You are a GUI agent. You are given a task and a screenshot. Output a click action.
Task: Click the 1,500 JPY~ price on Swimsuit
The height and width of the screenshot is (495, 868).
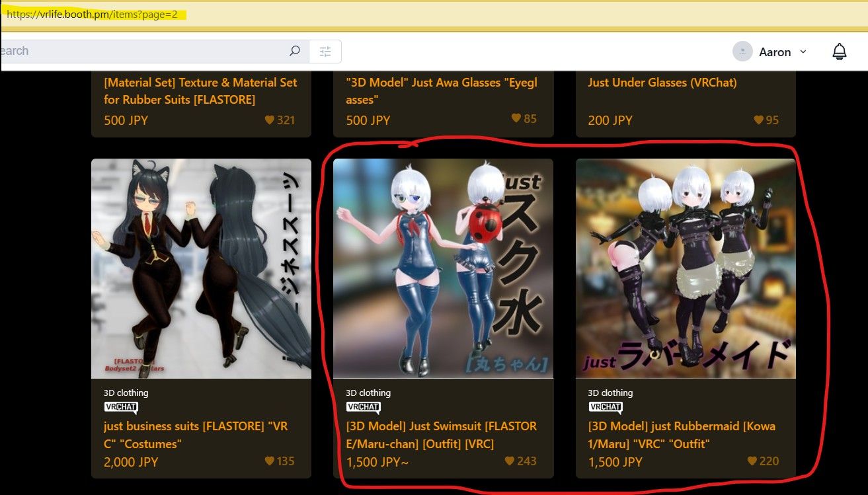pyautogui.click(x=377, y=462)
